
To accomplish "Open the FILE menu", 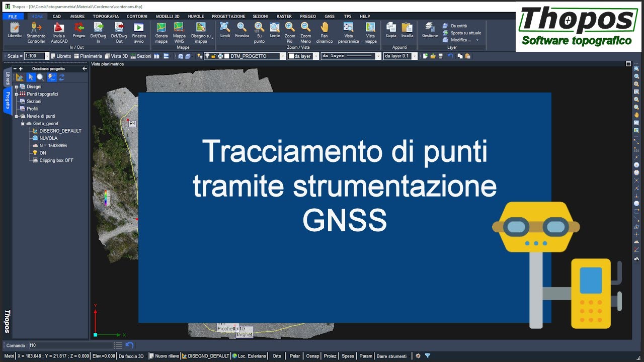I will point(13,16).
